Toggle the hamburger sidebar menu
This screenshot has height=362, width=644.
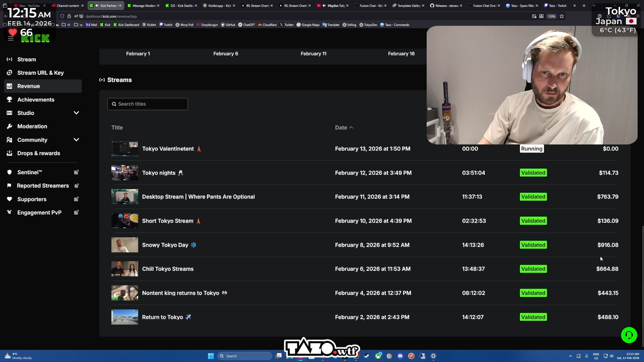point(11,39)
